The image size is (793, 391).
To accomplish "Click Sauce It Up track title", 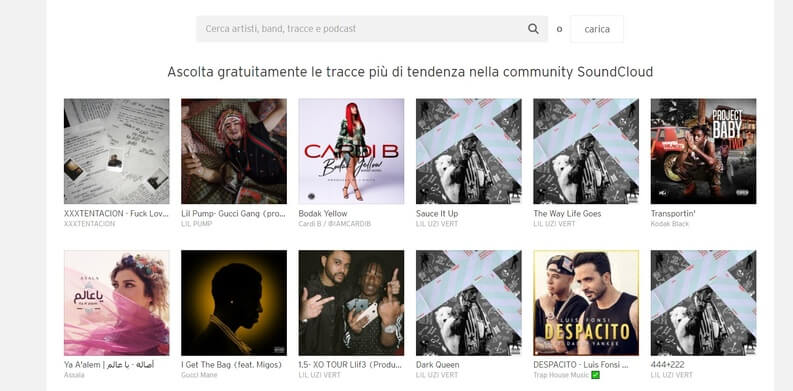I will 437,213.
